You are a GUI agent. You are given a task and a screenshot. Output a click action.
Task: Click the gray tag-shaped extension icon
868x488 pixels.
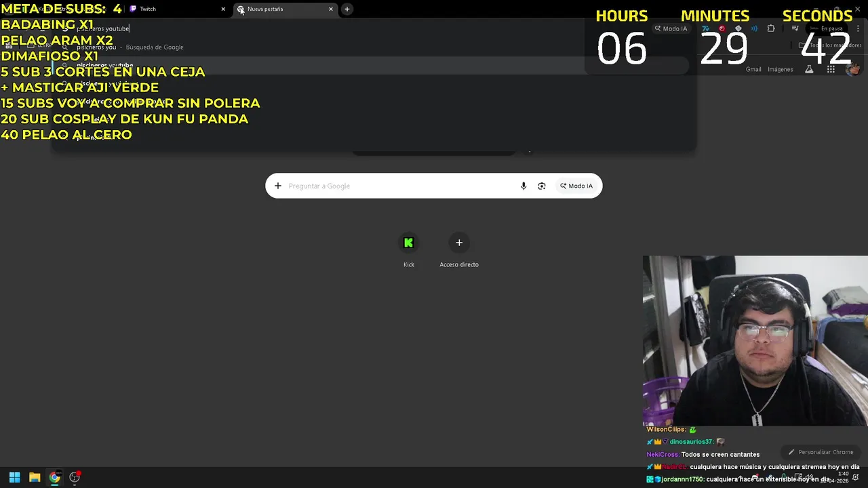pyautogui.click(x=738, y=28)
